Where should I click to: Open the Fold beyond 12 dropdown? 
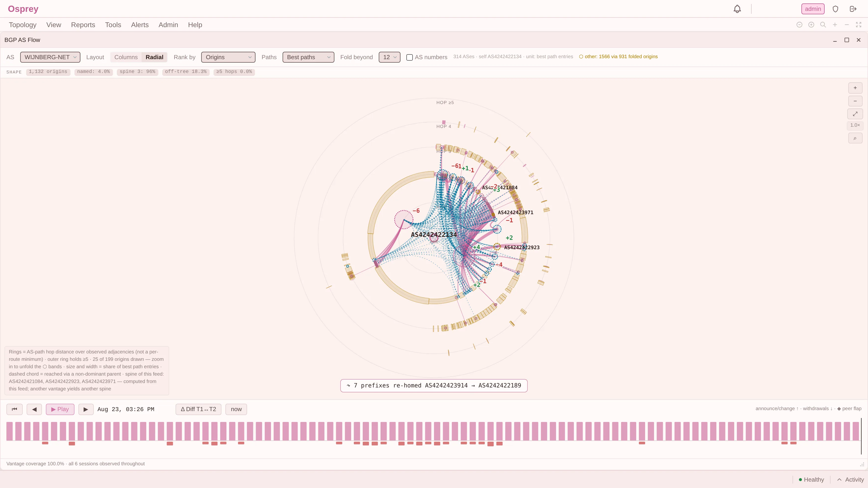389,57
